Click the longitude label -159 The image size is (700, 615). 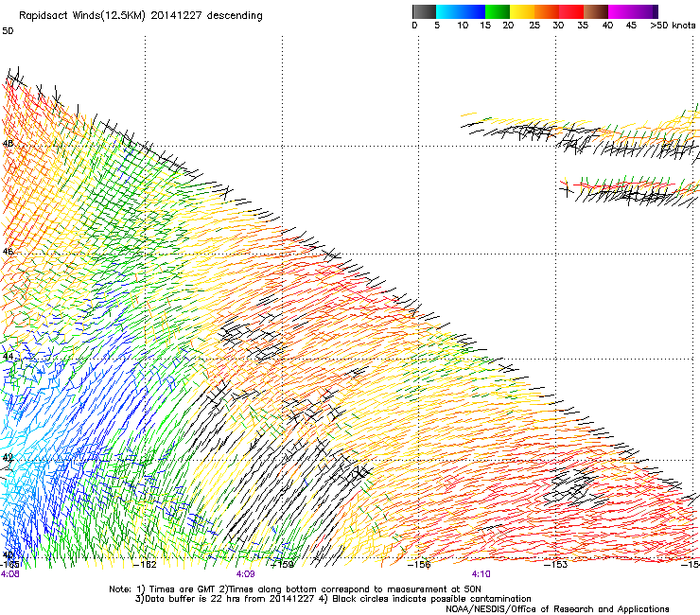283,564
